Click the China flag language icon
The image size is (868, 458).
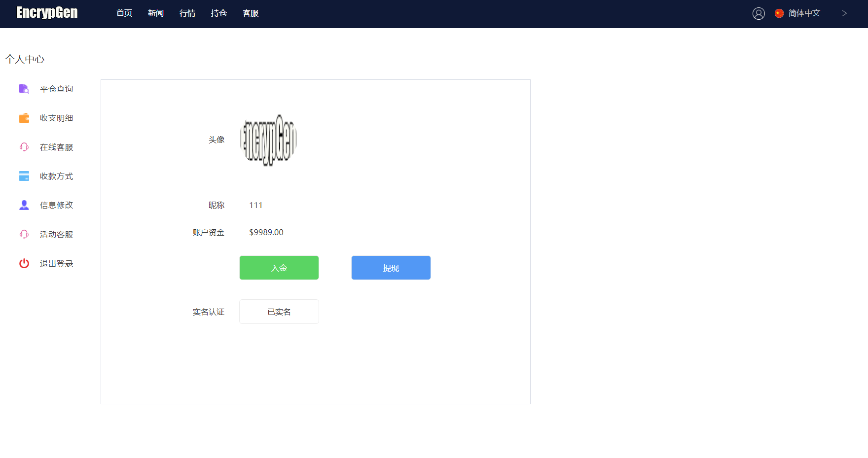779,13
